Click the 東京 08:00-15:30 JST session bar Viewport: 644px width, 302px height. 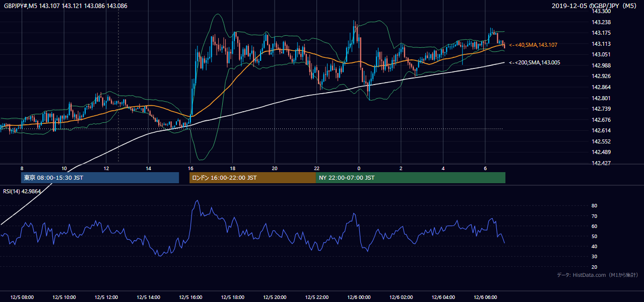(x=100, y=178)
